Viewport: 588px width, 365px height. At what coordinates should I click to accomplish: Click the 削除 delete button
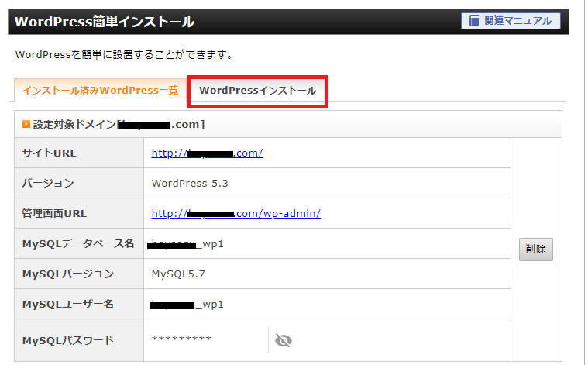point(535,249)
